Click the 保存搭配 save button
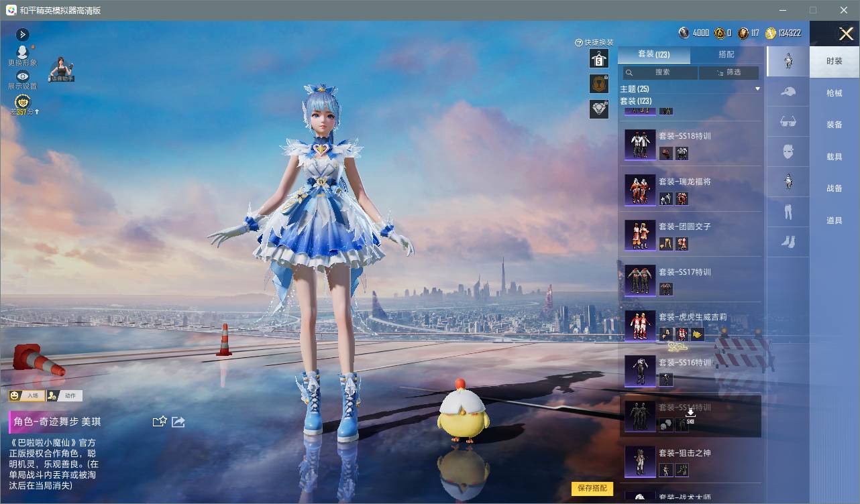The width and height of the screenshot is (860, 504). pyautogui.click(x=592, y=488)
